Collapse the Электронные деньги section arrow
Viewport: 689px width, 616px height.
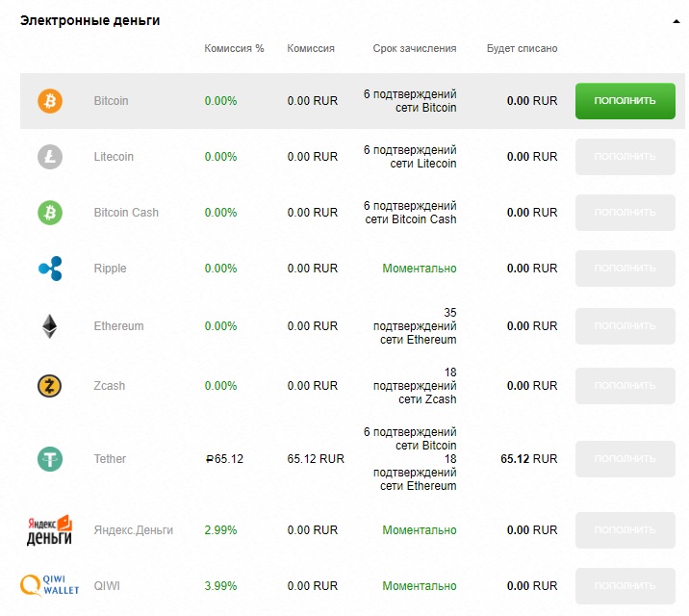tap(676, 21)
